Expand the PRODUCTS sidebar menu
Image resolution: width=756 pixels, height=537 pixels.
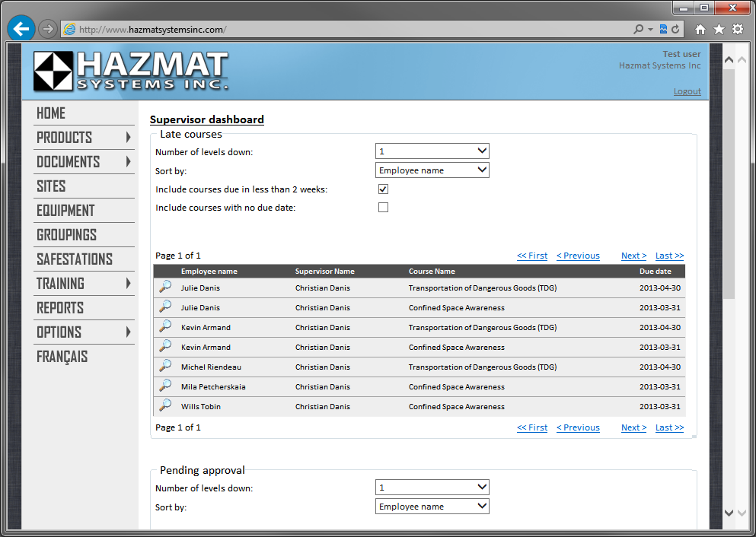(84, 138)
